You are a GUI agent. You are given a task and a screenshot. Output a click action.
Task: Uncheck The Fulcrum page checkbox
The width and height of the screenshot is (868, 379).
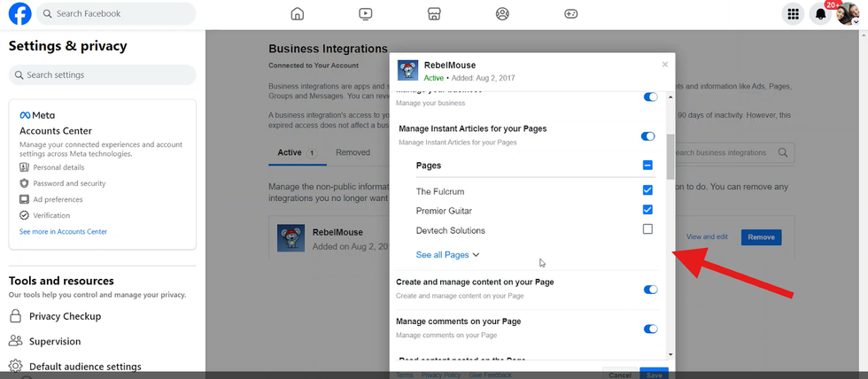647,190
